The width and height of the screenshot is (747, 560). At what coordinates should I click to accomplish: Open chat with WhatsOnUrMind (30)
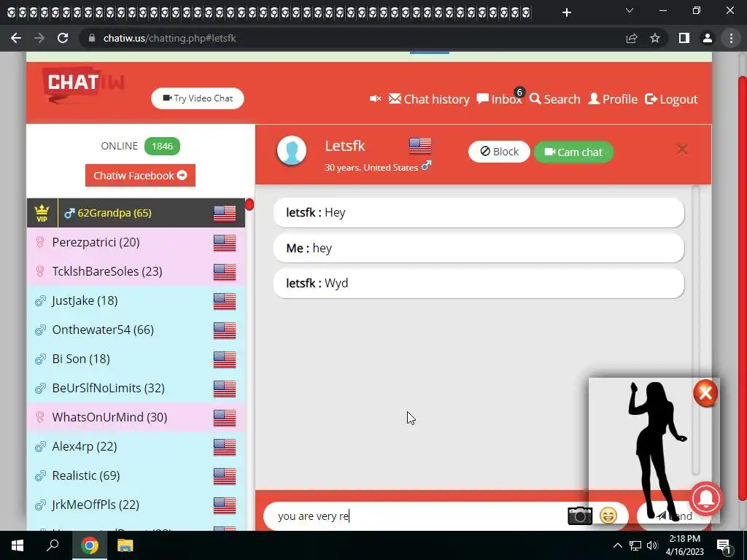click(136, 417)
